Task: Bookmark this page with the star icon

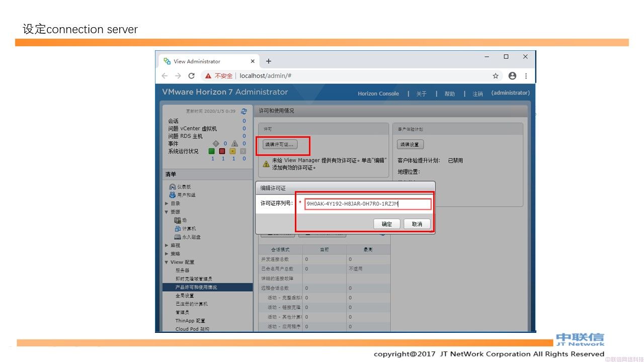Action: [496, 76]
